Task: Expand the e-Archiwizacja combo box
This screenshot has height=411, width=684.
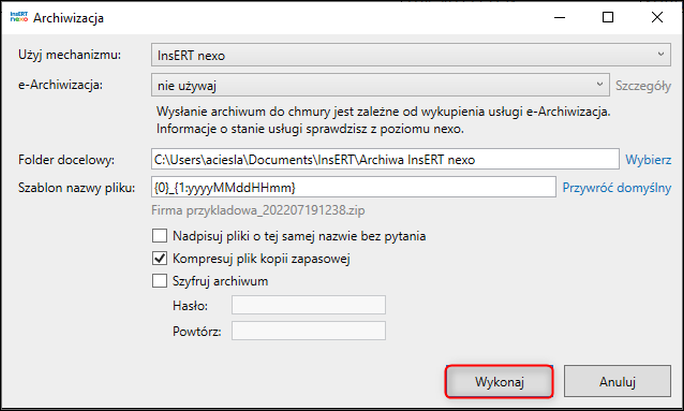Action: pyautogui.click(x=379, y=85)
